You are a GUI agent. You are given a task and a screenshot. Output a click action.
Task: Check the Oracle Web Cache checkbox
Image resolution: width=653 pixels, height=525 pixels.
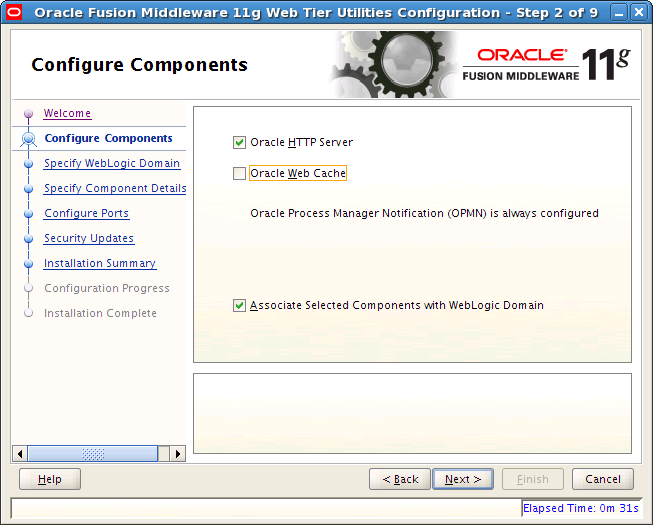point(239,173)
